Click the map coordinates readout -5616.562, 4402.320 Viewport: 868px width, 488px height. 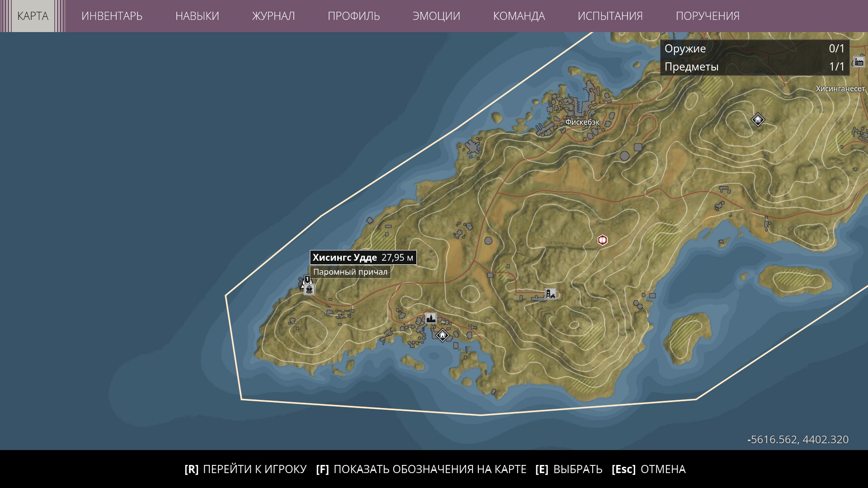coord(798,440)
